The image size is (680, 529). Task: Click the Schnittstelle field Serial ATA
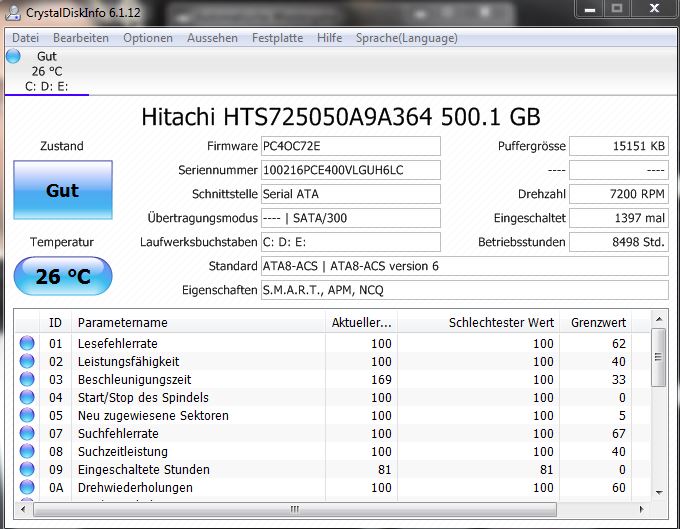click(x=351, y=194)
